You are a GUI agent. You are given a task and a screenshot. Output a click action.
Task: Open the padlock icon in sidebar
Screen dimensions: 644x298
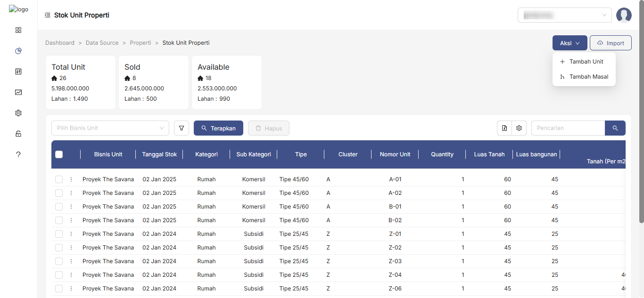click(18, 134)
